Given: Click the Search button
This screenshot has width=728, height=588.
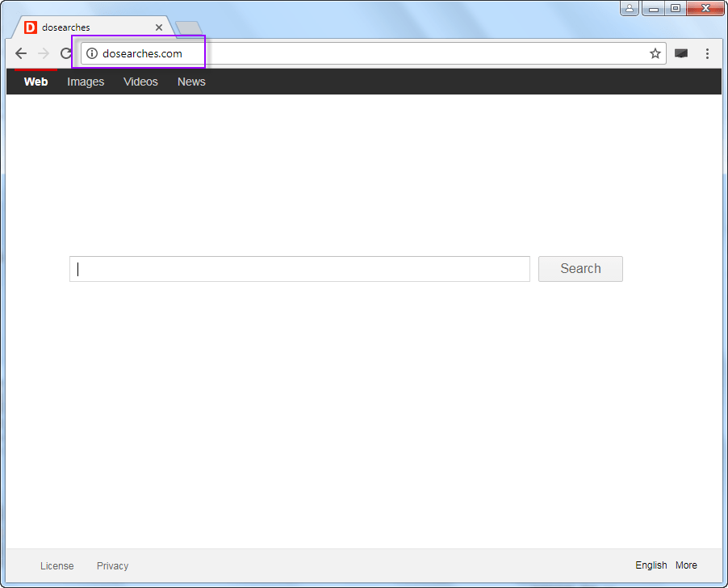Looking at the screenshot, I should 580,269.
